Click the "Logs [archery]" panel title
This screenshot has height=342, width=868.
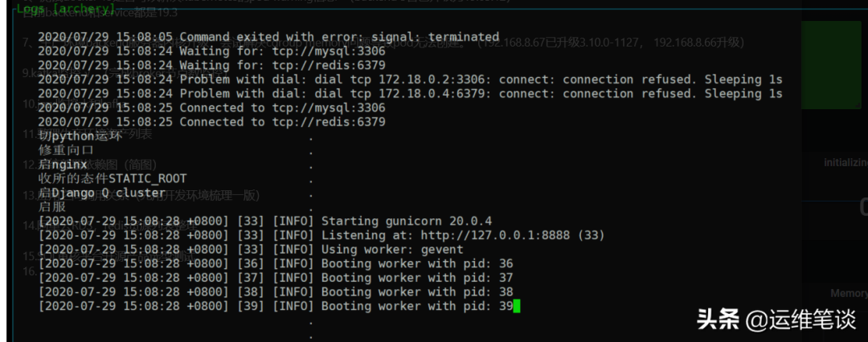66,7
